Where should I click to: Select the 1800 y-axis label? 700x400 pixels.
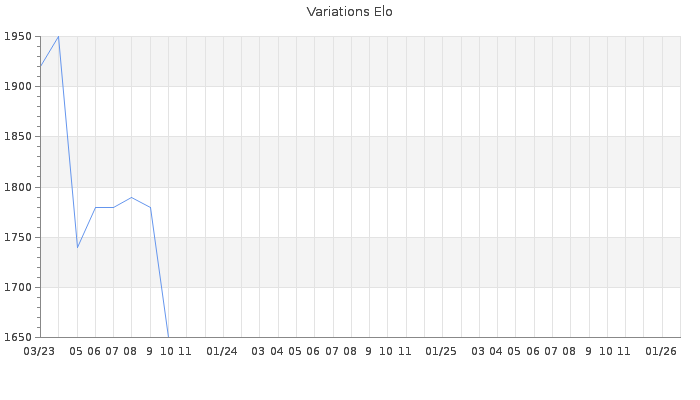(19, 187)
